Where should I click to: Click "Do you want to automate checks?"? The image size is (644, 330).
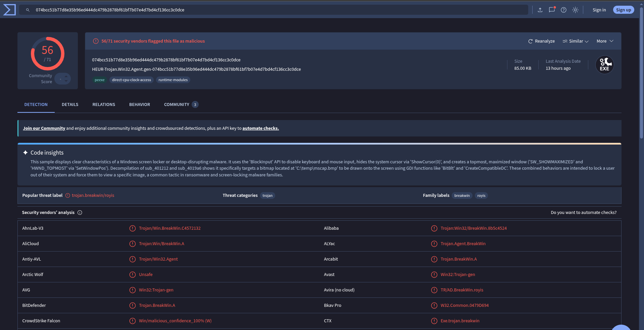[584, 213]
